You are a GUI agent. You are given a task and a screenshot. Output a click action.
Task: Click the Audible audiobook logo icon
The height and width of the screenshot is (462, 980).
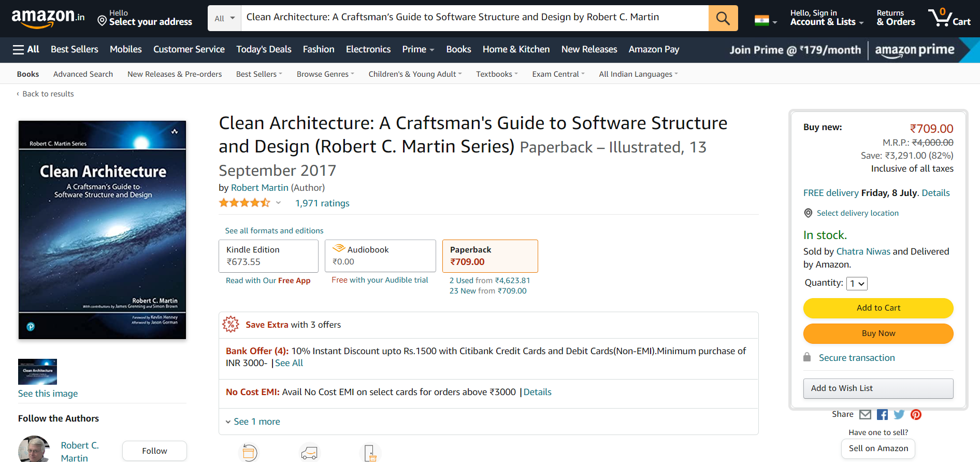pyautogui.click(x=339, y=248)
